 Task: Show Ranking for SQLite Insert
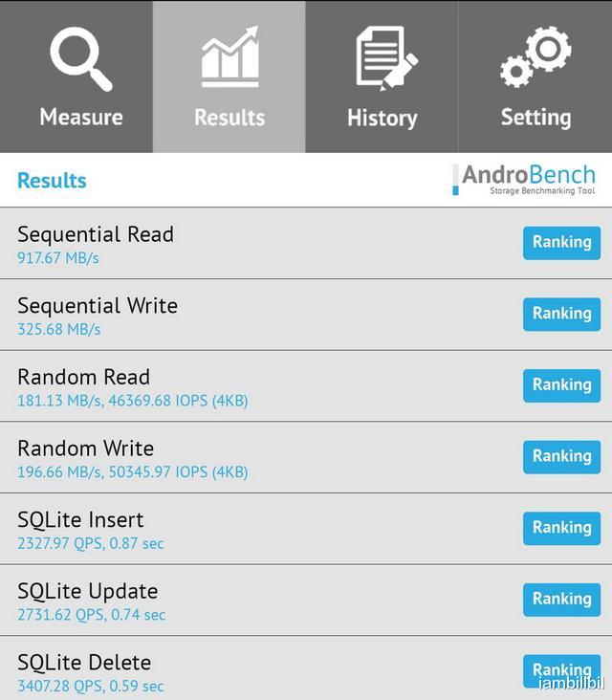(x=561, y=528)
